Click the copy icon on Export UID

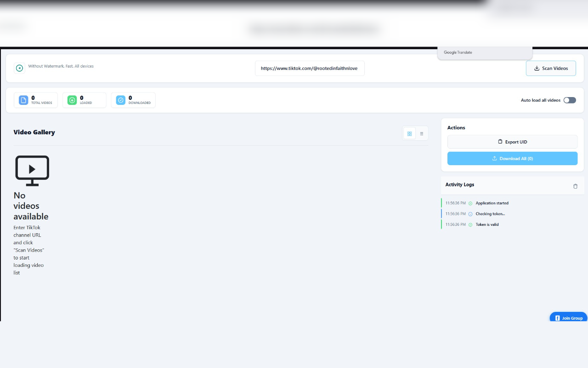500,142
